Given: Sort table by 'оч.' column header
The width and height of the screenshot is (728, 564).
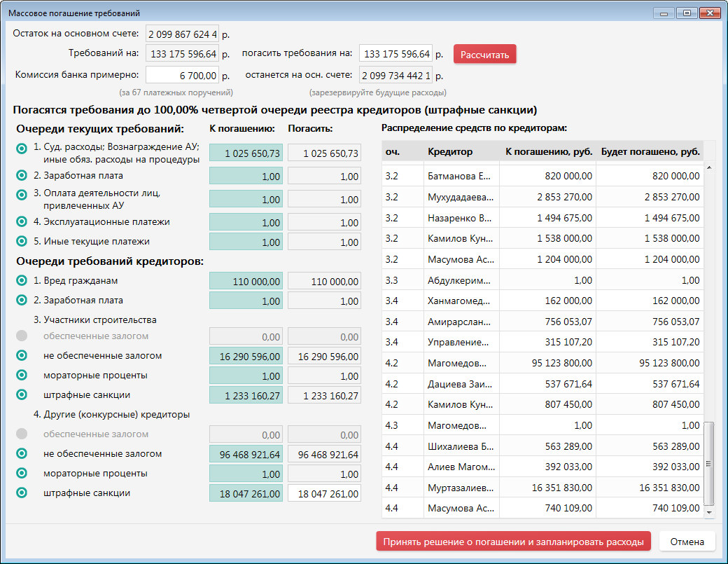Looking at the screenshot, I should tap(392, 152).
